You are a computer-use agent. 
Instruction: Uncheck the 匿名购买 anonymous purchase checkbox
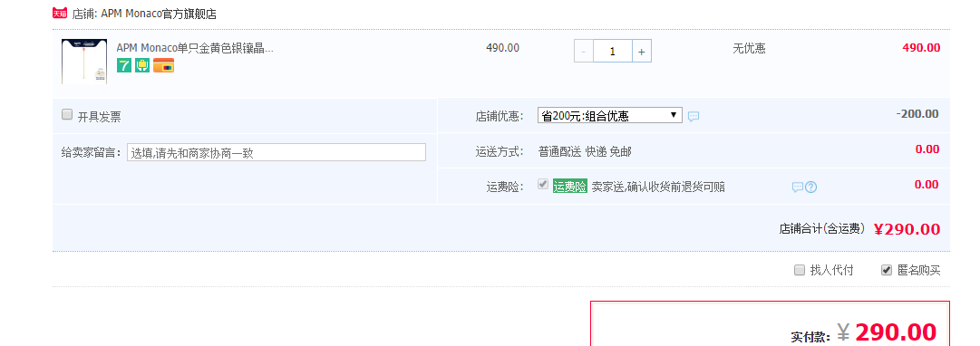point(887,270)
